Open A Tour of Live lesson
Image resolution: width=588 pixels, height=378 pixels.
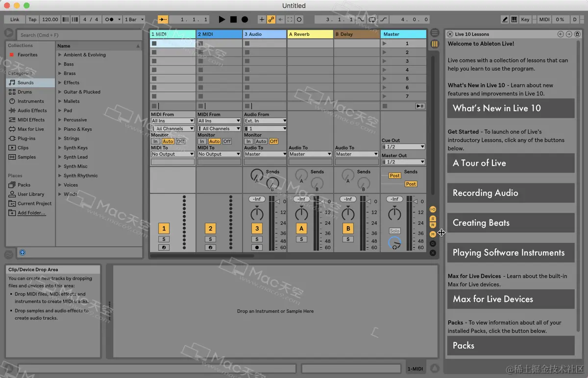click(x=511, y=163)
